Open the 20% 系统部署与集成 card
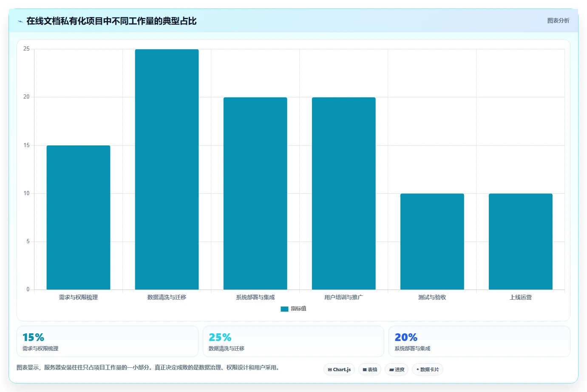587x392 pixels. pos(479,341)
